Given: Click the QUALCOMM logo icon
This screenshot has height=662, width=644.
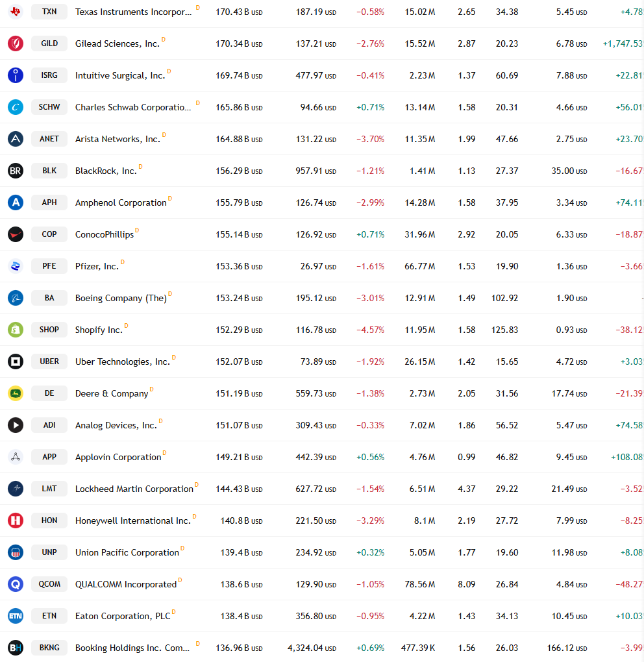Looking at the screenshot, I should pyautogui.click(x=16, y=584).
